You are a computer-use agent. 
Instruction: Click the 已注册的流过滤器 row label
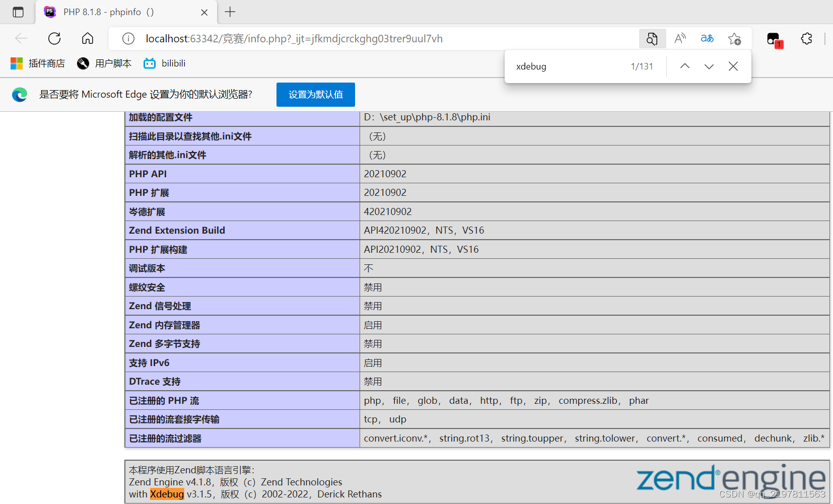click(x=165, y=439)
